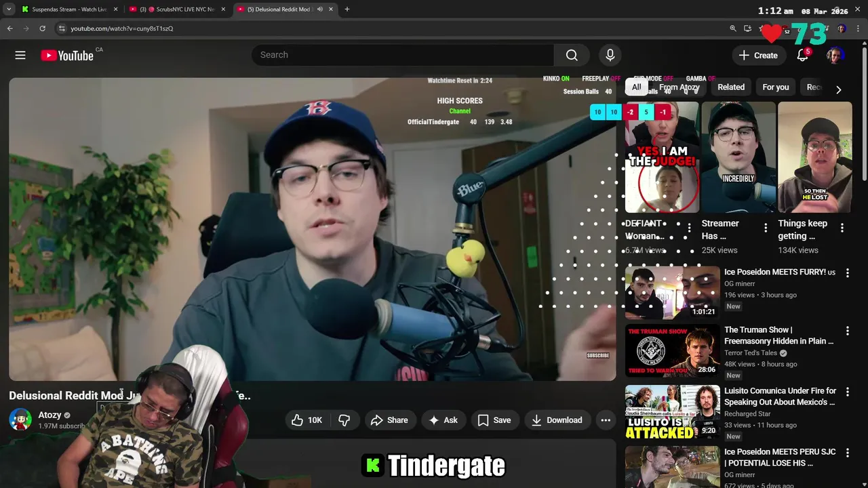Open YouTube account avatar menu
The height and width of the screenshot is (488, 868).
coord(835,56)
